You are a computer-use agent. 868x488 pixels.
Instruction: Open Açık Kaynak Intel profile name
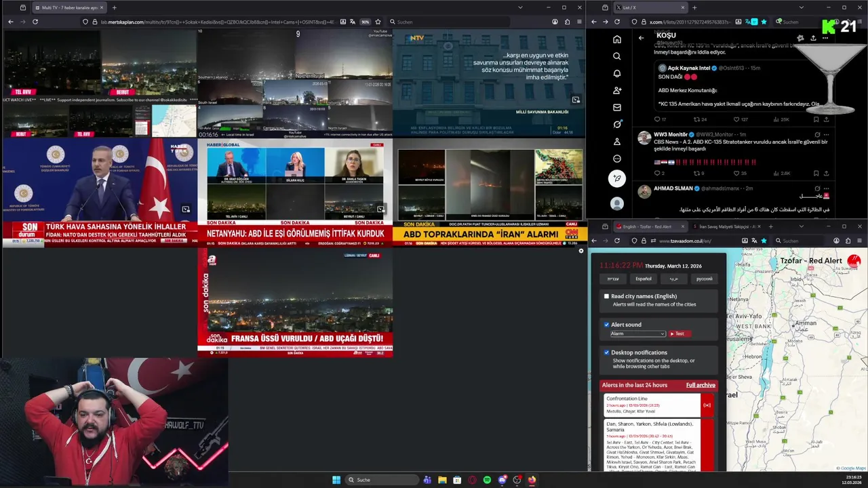point(688,68)
